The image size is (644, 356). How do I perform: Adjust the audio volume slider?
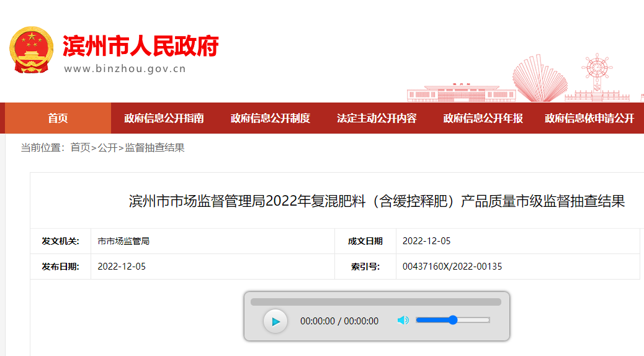tap(453, 320)
